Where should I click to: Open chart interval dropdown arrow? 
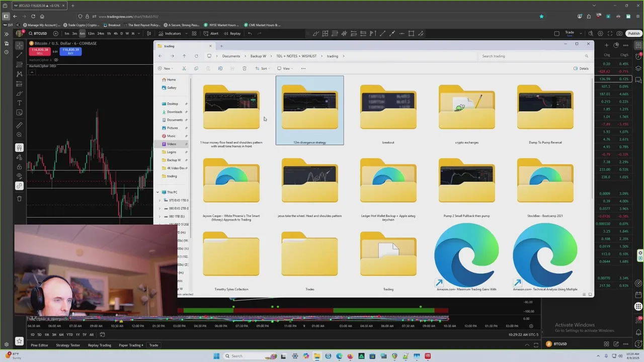coord(138,34)
